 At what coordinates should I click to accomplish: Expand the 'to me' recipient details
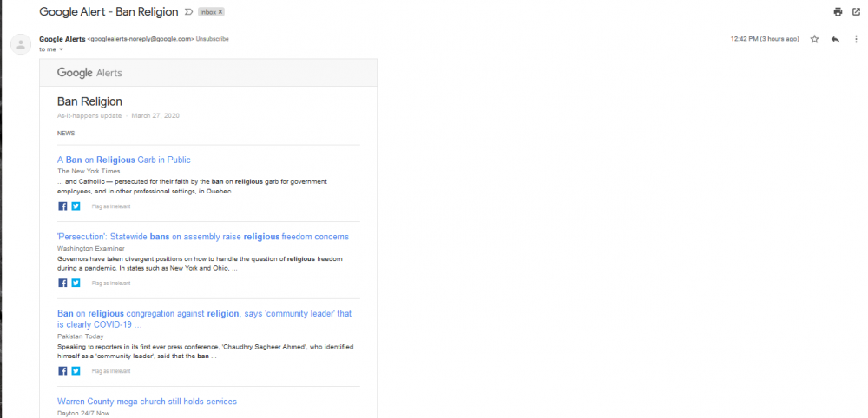pos(61,49)
